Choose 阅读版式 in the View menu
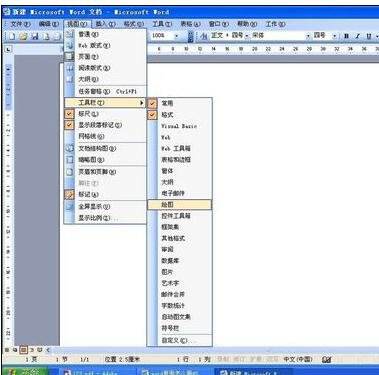 click(x=106, y=68)
